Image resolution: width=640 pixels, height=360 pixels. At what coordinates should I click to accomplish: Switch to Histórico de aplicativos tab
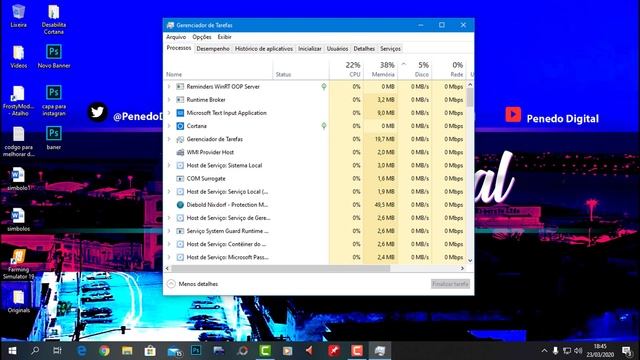coord(264,49)
